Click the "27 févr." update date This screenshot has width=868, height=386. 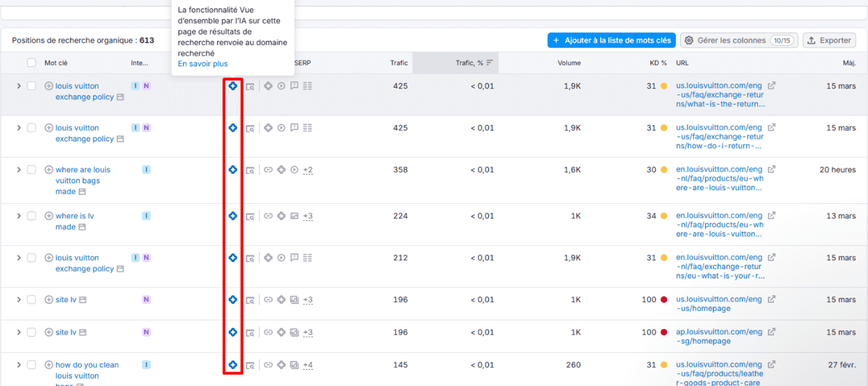click(842, 365)
